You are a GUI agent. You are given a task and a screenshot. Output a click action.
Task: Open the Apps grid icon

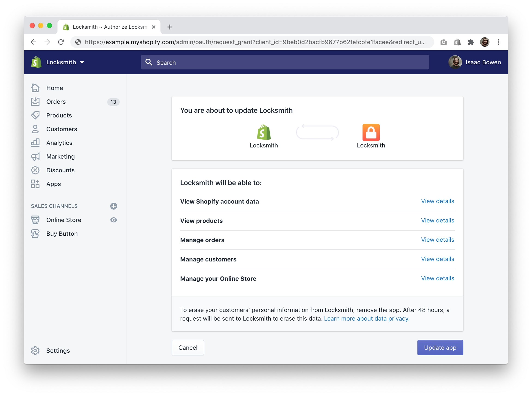35,184
